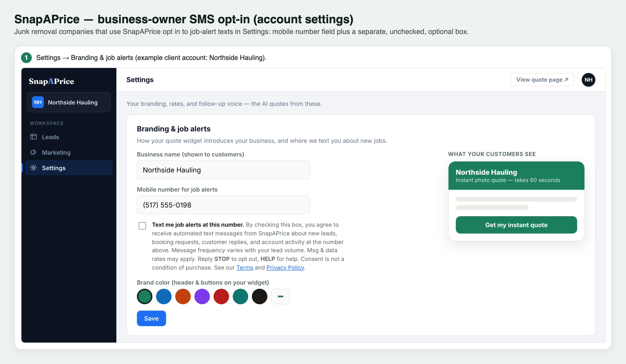Select the black brand color swatch
Viewport: 626px width, 364px height.
[259, 296]
